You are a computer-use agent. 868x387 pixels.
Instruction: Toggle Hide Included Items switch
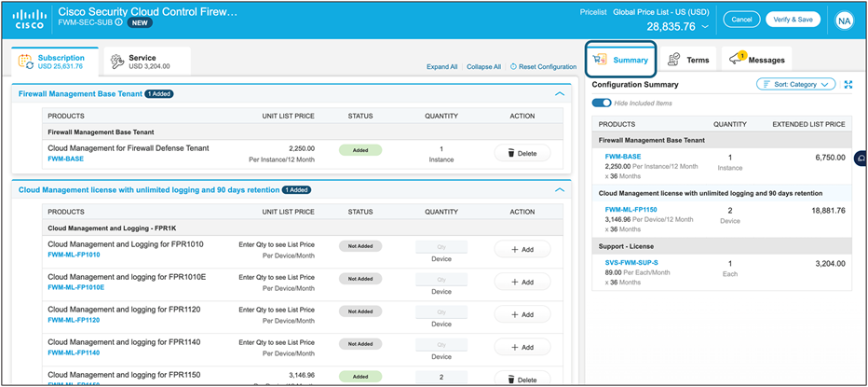point(602,104)
